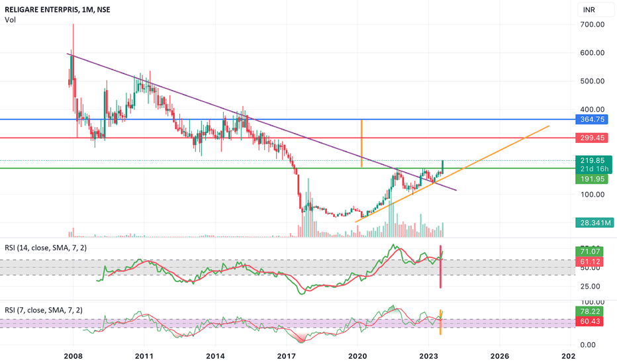Screen dimensions: 617x364
Task: Click the RSI 60.43 value label
Action: pos(589,322)
